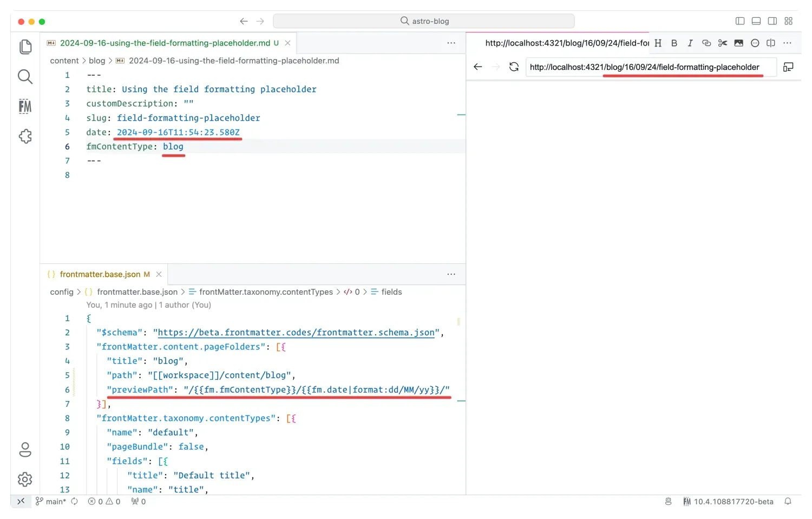Click 'blog' breadcrumb in markdown editor
Viewport: 812px width, 519px height.
[x=97, y=61]
